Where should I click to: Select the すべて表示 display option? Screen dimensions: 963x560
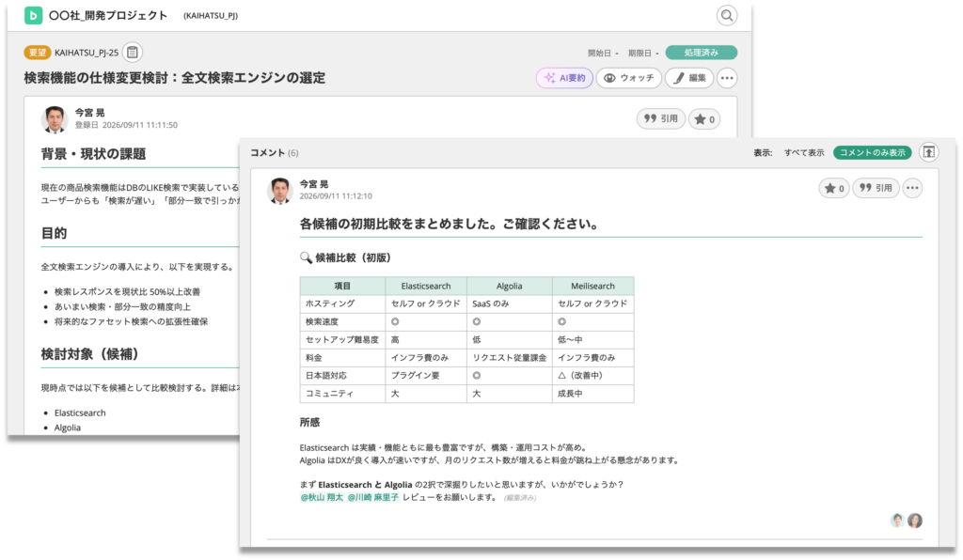point(804,153)
